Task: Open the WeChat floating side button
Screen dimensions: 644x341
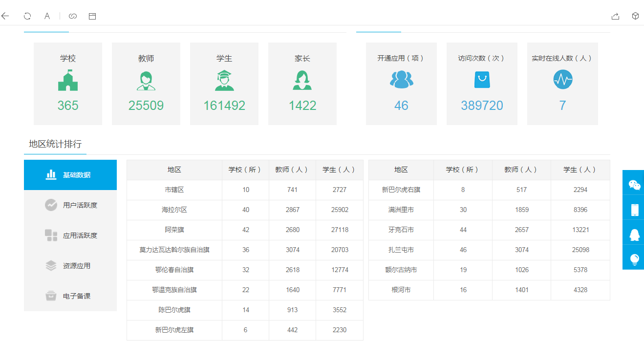Action: pos(634,185)
